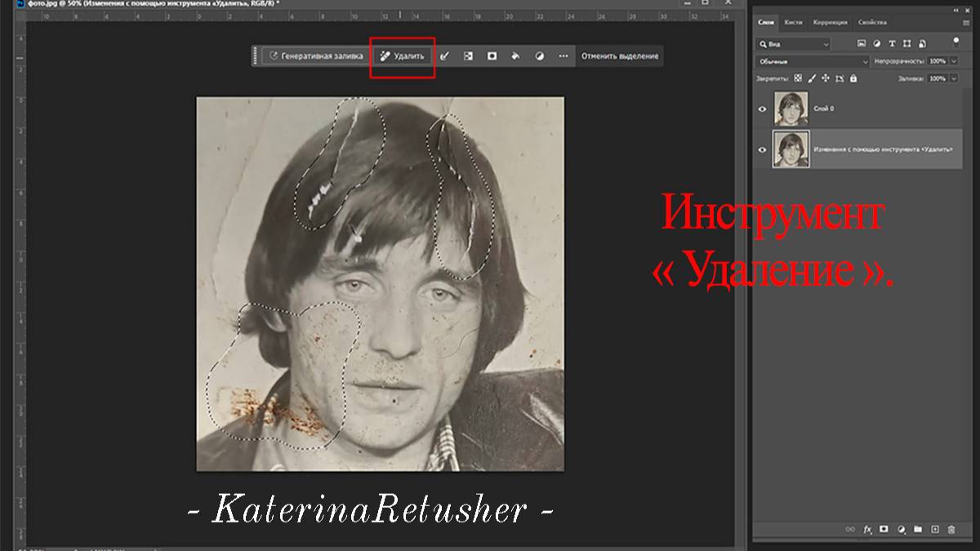Create a new adjustment layer icon
The width and height of the screenshot is (980, 551).
tap(901, 530)
